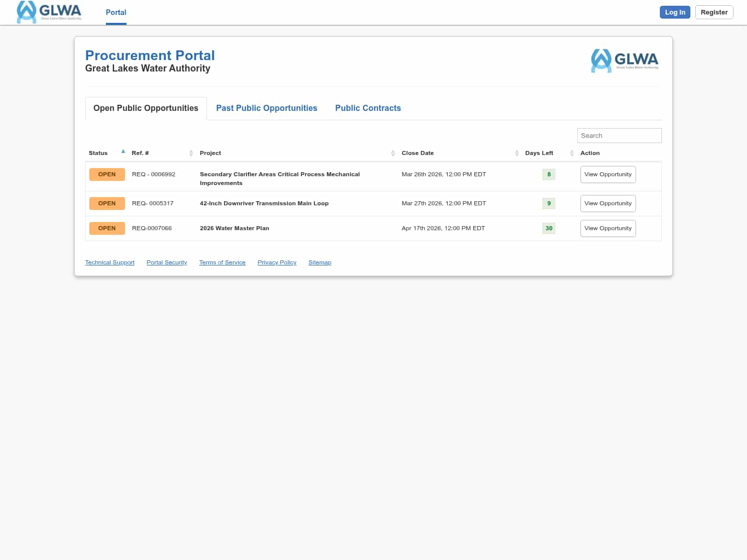Sort by Project column sort icon
The image size is (747, 560).
coord(393,153)
